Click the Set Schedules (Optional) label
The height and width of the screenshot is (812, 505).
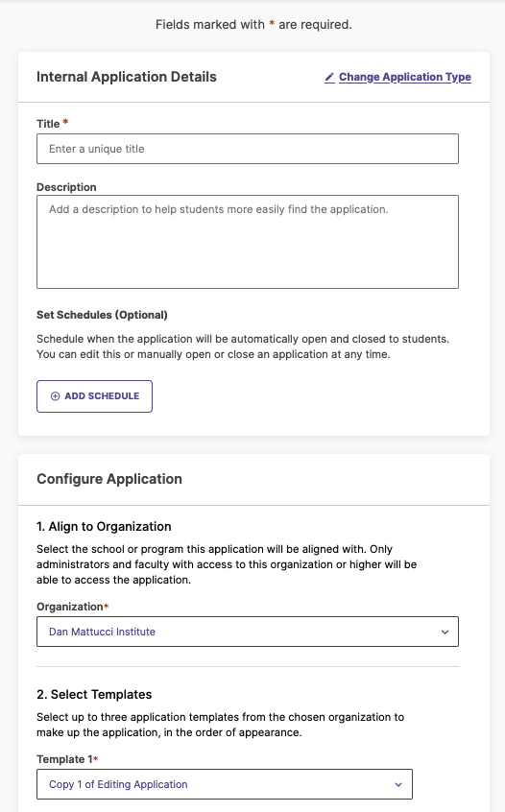(x=102, y=315)
